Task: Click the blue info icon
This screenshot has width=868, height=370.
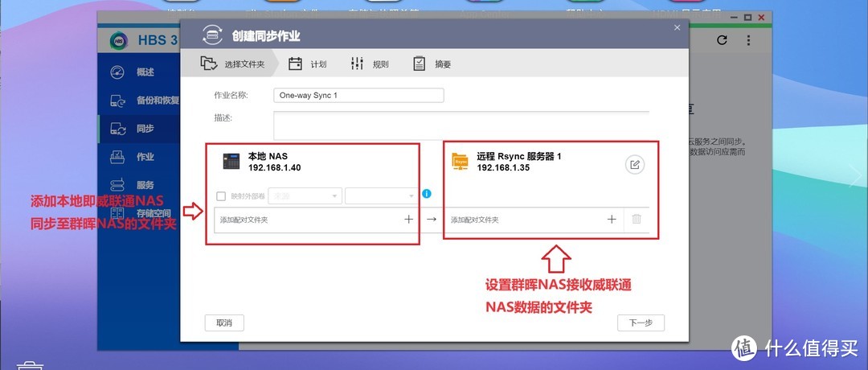Action: [426, 194]
